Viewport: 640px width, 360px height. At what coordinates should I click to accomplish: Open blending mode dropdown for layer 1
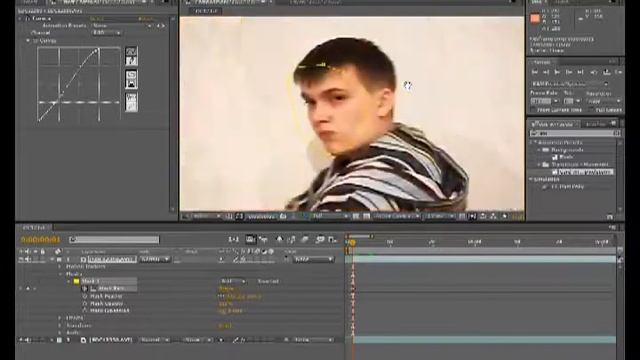coord(155,260)
